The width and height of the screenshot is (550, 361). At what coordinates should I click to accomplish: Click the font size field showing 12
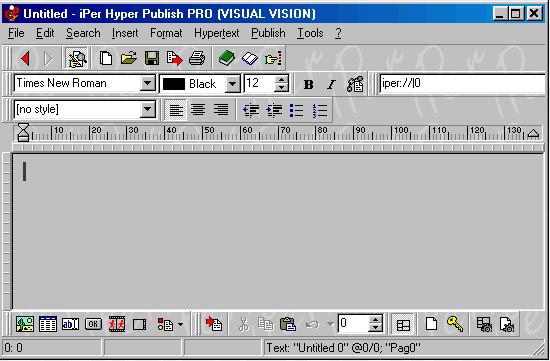coord(260,83)
